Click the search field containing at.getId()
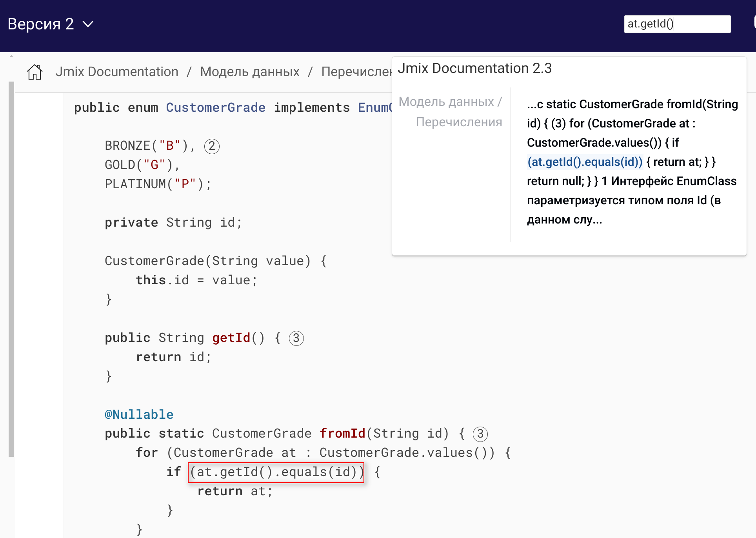Image resolution: width=756 pixels, height=538 pixels. [677, 24]
